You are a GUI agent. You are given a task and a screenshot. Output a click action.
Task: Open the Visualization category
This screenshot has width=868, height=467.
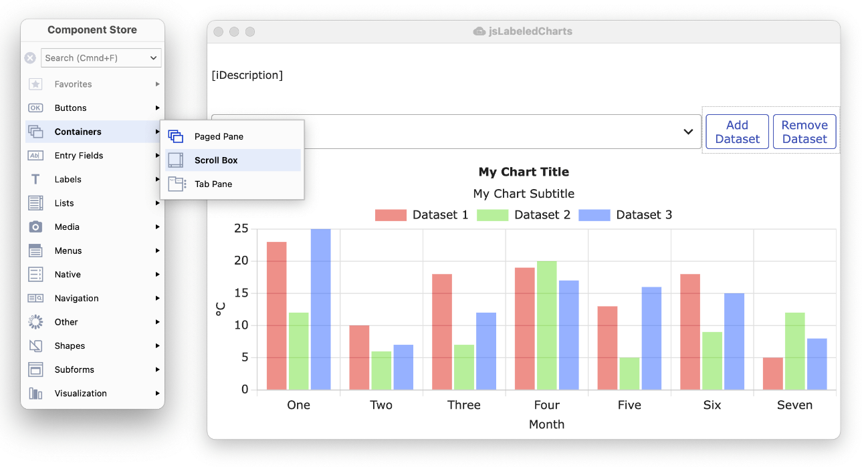(x=94, y=394)
